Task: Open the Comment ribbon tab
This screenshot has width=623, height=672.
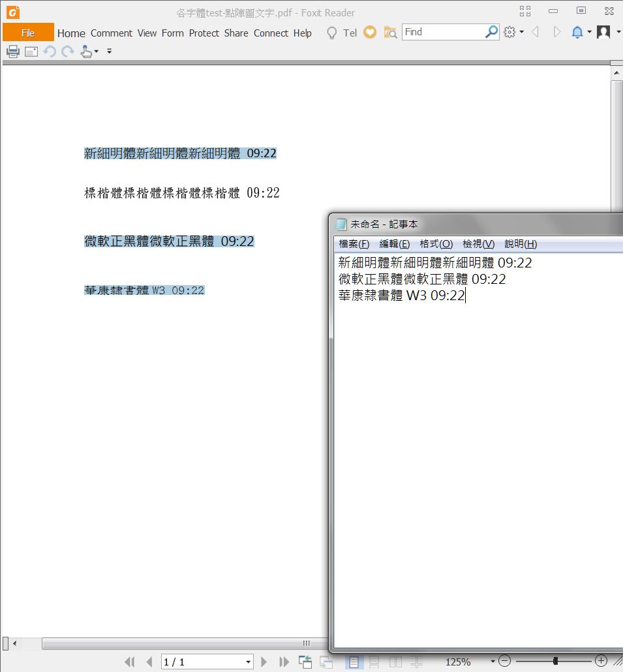Action: pos(112,33)
